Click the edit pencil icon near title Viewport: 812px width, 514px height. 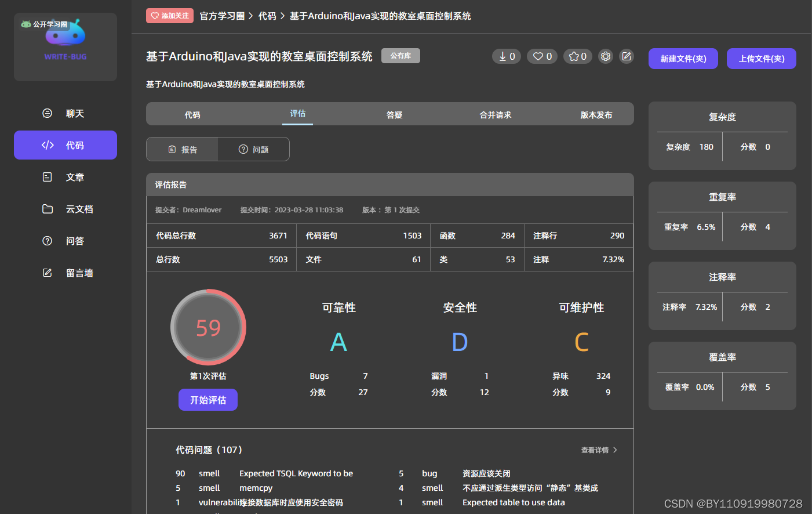(x=627, y=56)
